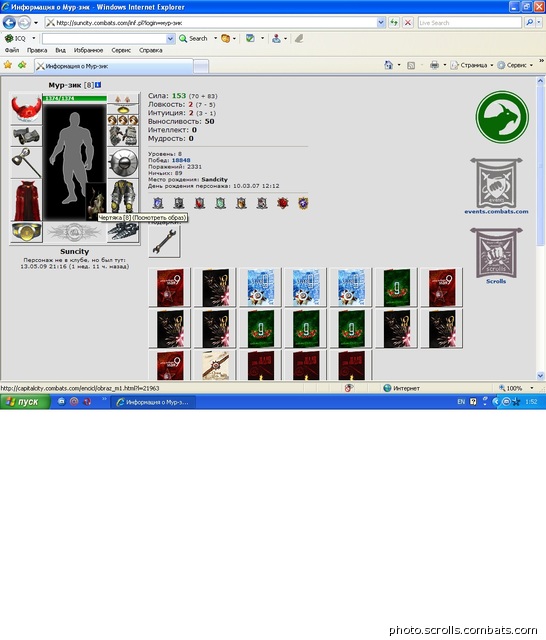546x640 pixels.
Task: Click the Add to Favorites star icon
Action: click(22, 64)
